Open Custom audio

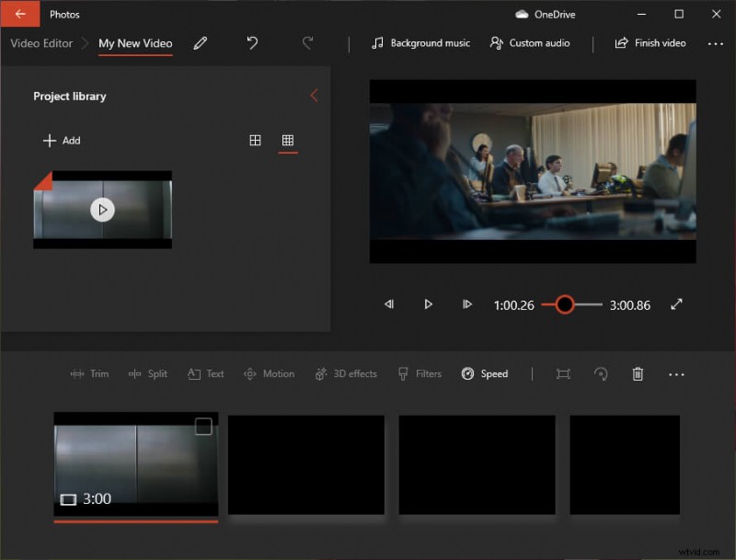[531, 43]
